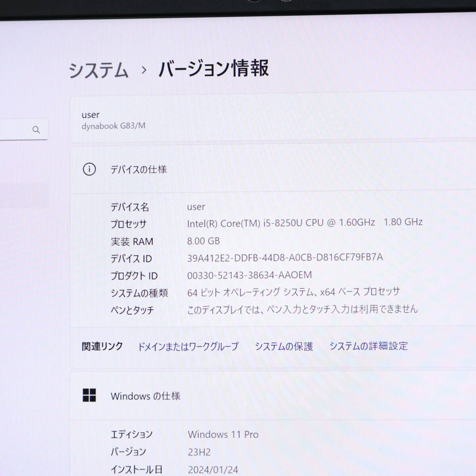The width and height of the screenshot is (476, 476).
Task: Select the device ID 39A412E2-DDFB-44D8-A0CB-D816CF79FB7A
Action: click(285, 257)
